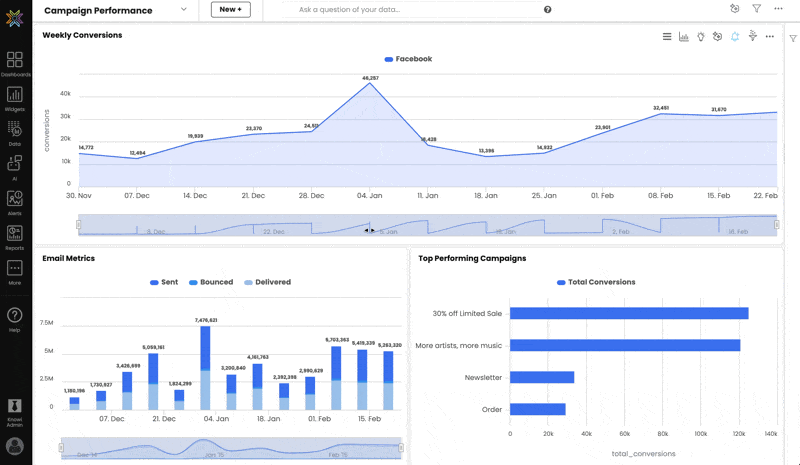Screen dimensions: 800x465
Task: Toggle the Delivered series in Email Metrics
Action: tap(267, 282)
